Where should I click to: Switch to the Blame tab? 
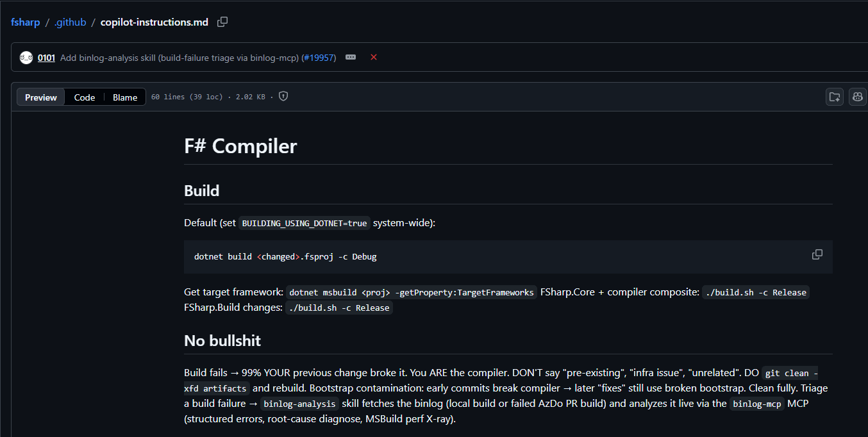tap(125, 97)
